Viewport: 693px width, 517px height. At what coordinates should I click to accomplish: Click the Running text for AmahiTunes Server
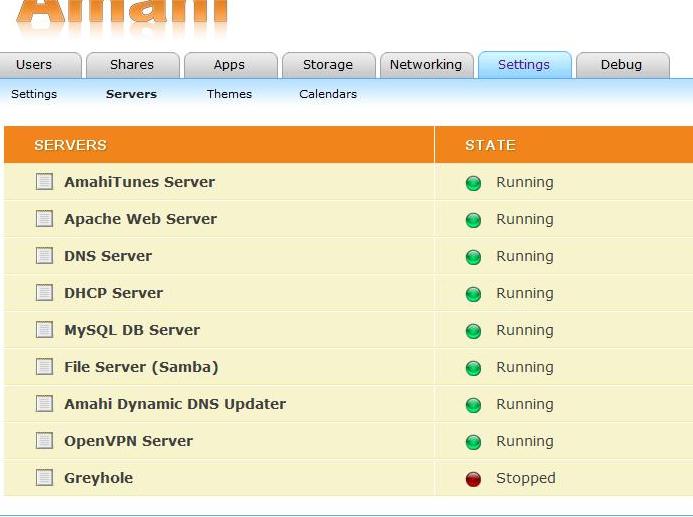tap(525, 182)
